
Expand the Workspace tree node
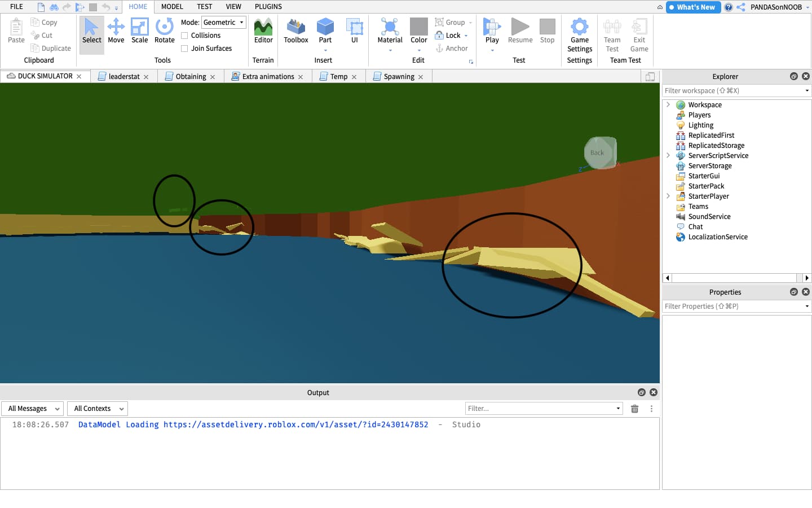click(x=668, y=105)
